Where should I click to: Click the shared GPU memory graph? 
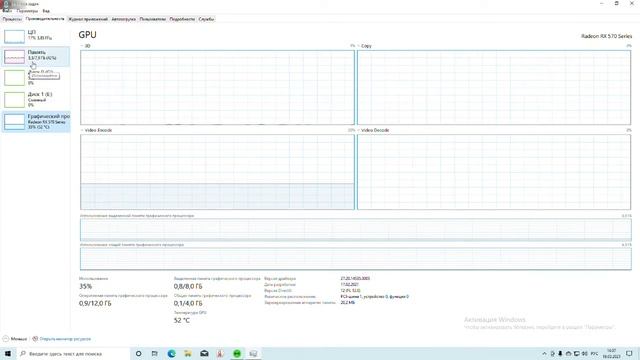[x=356, y=259]
